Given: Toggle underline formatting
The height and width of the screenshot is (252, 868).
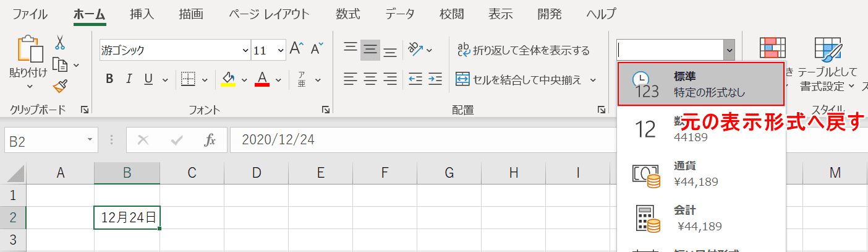Looking at the screenshot, I should [x=149, y=79].
